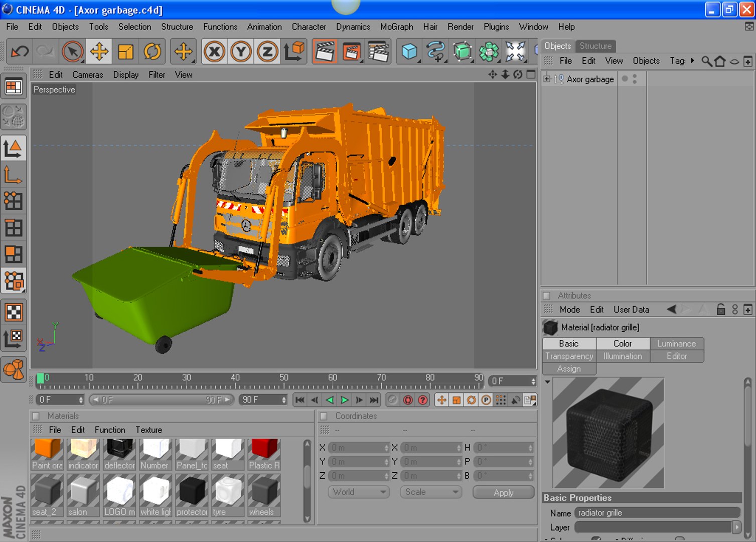Open Render Settings clapperboard icon
This screenshot has height=542, width=756.
click(x=378, y=51)
